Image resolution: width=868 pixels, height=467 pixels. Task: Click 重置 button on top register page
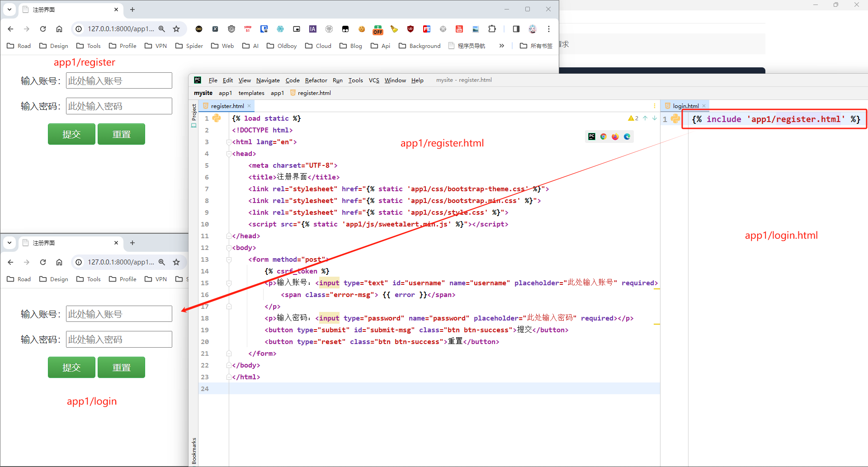click(x=121, y=134)
